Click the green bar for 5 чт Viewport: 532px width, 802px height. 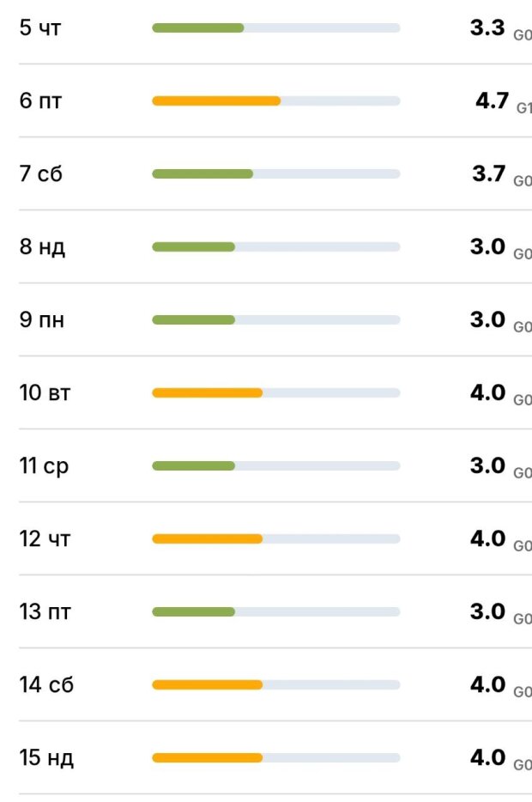(x=198, y=27)
